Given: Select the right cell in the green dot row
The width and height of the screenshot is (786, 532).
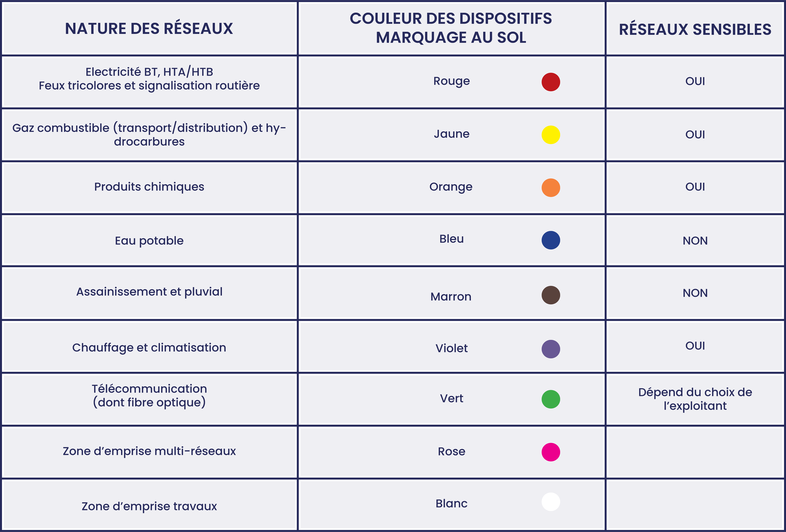Looking at the screenshot, I should point(695,399).
